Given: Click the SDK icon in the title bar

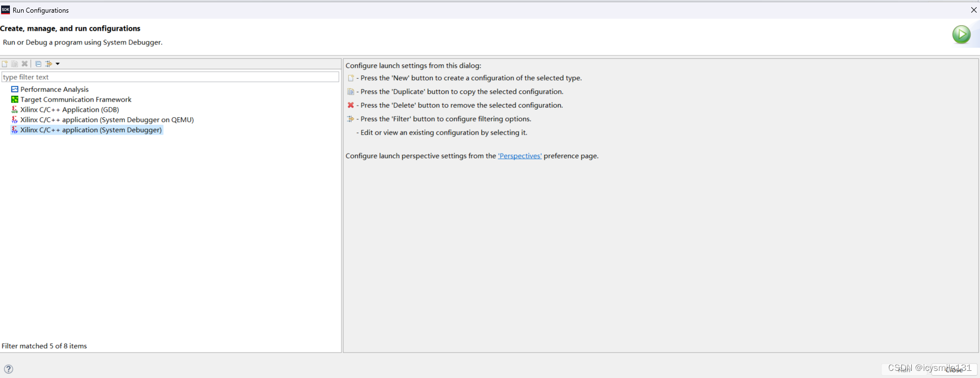Looking at the screenshot, I should 5,10.
